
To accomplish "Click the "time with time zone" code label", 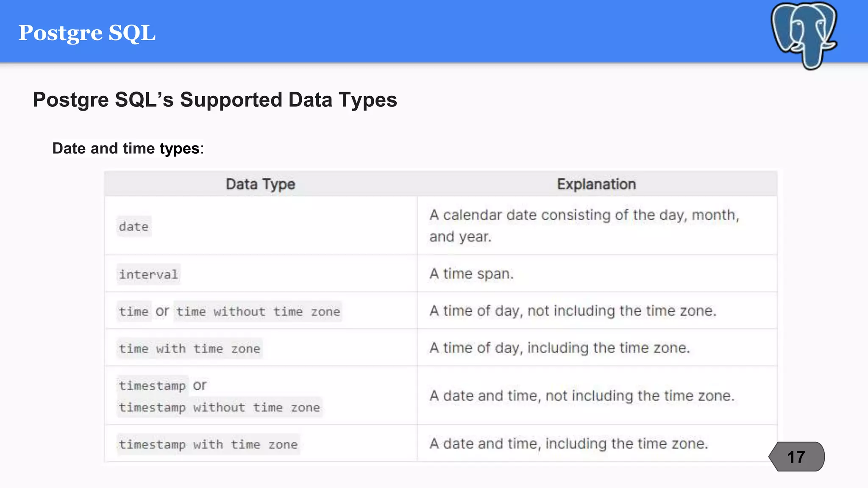I will click(x=189, y=349).
